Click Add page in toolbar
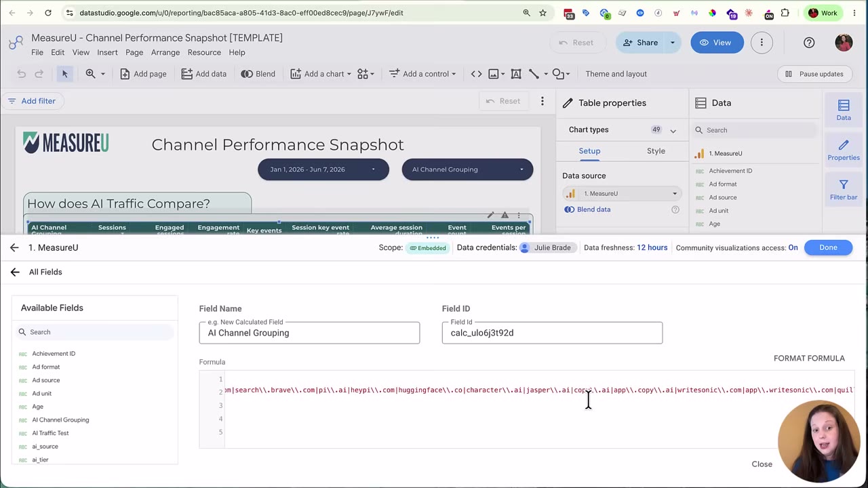Viewport: 868px width, 488px height. point(143,74)
